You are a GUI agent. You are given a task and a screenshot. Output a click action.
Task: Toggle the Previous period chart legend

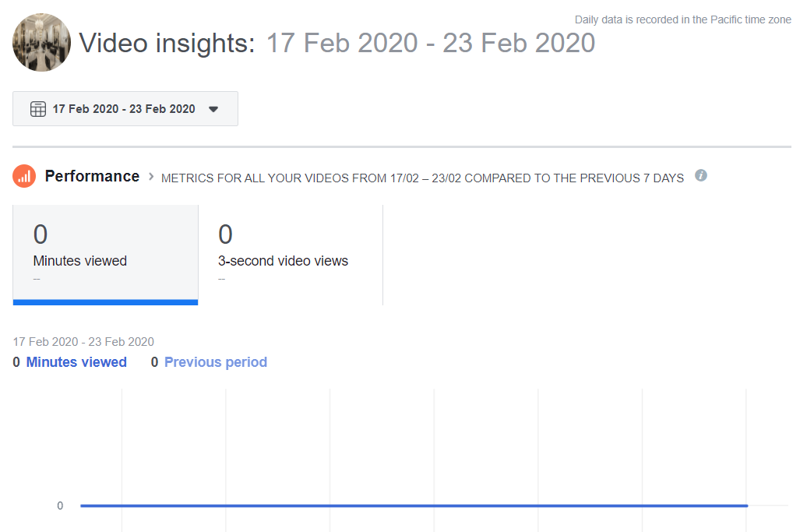(215, 362)
